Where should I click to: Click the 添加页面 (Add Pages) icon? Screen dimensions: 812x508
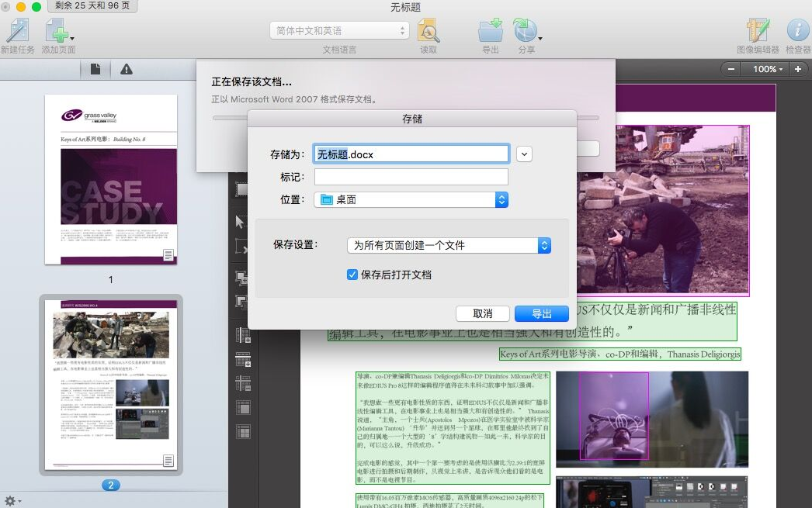57,31
